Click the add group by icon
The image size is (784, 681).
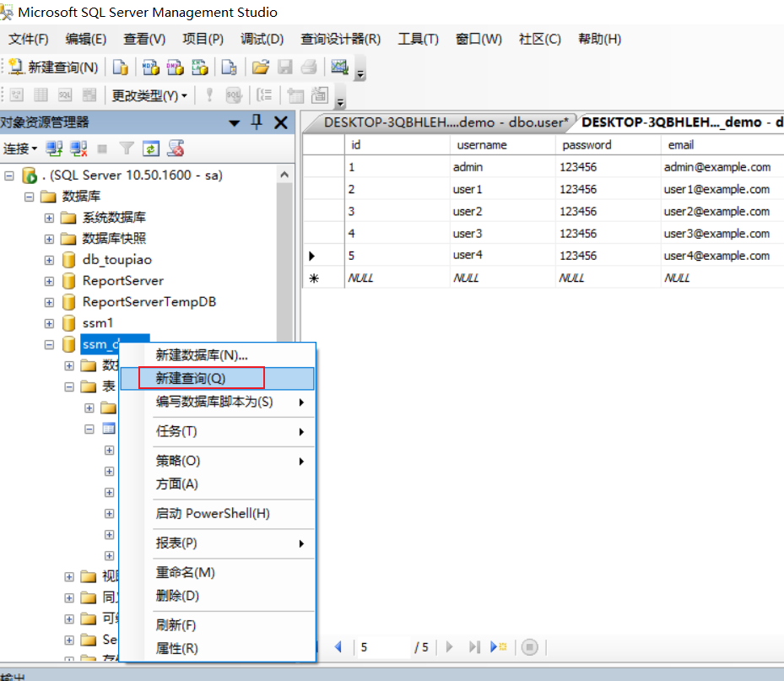[264, 95]
